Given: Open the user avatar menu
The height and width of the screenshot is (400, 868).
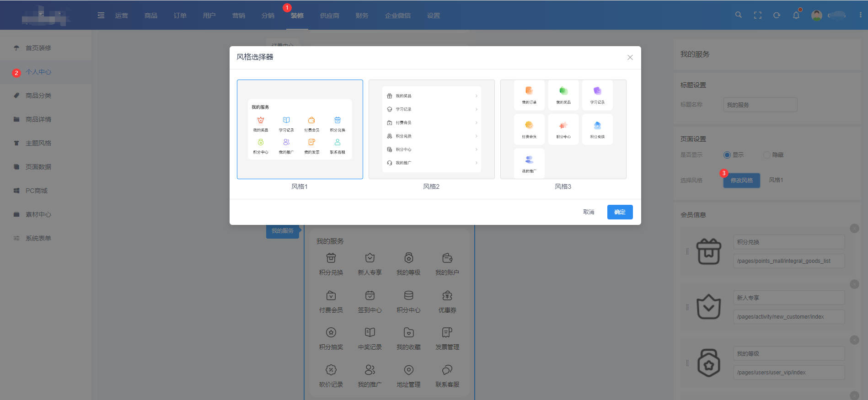Looking at the screenshot, I should [x=817, y=15].
